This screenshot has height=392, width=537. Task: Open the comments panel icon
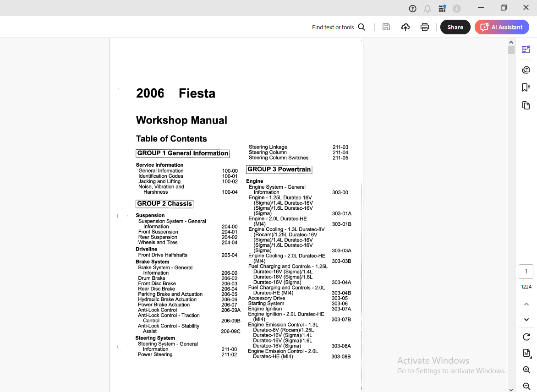(x=526, y=70)
